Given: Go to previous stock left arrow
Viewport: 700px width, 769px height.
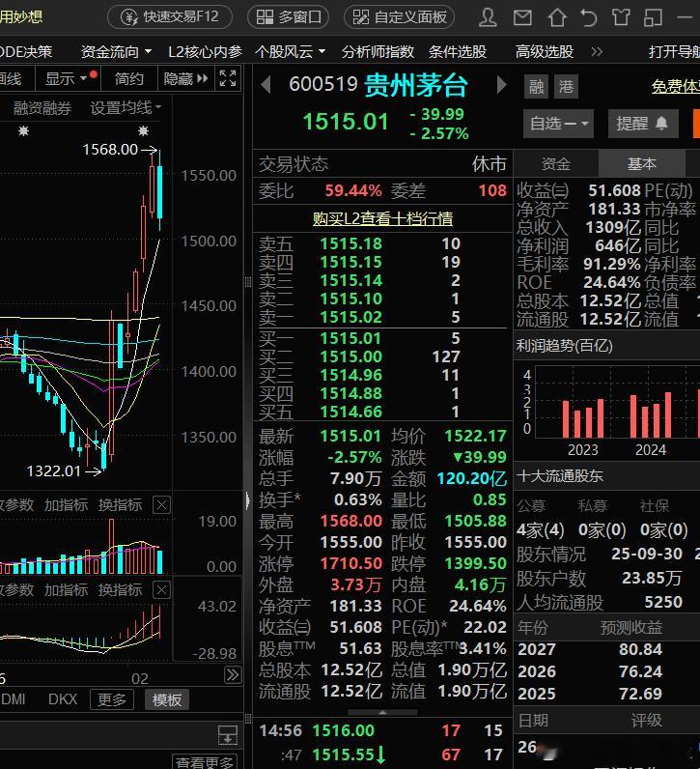Looking at the screenshot, I should click(266, 85).
